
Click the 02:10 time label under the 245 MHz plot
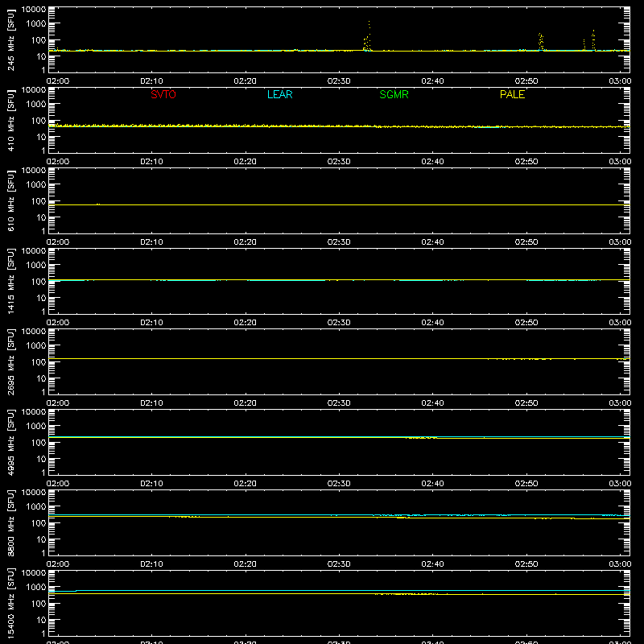click(x=151, y=81)
